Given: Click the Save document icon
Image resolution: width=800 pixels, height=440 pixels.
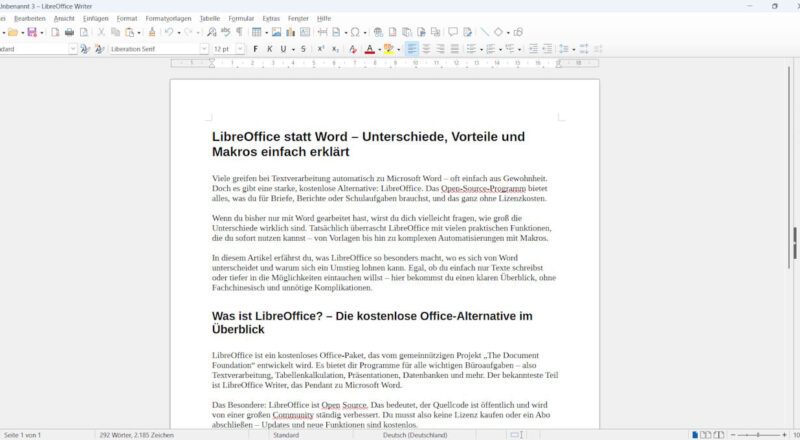Looking at the screenshot, I should pos(32,32).
